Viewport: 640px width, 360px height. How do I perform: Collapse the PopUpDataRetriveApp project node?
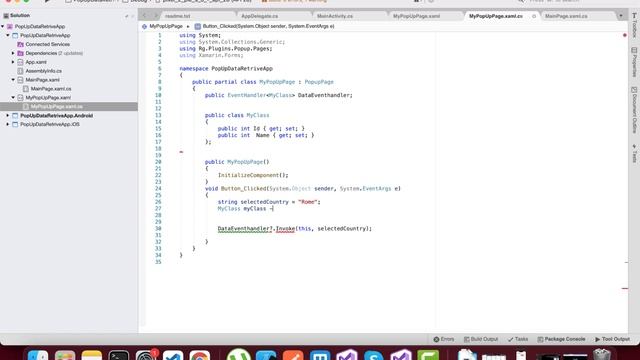point(8,36)
